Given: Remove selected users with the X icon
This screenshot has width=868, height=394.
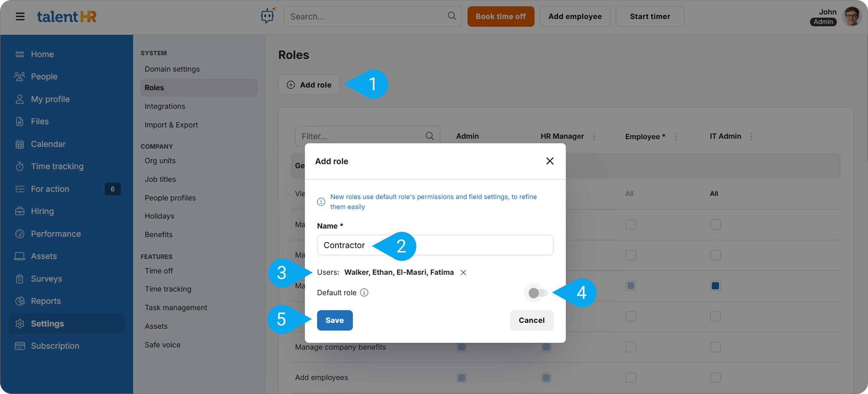Looking at the screenshot, I should 463,272.
